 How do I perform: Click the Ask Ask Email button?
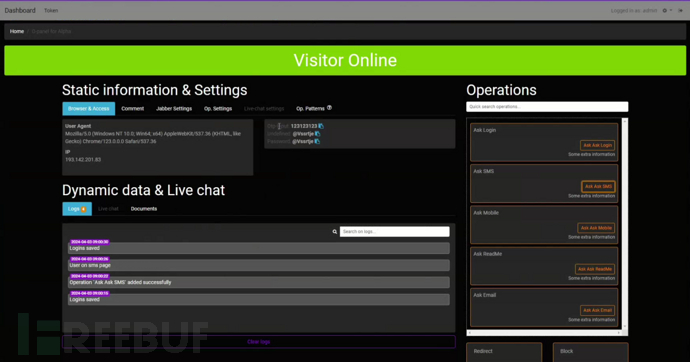(x=597, y=310)
